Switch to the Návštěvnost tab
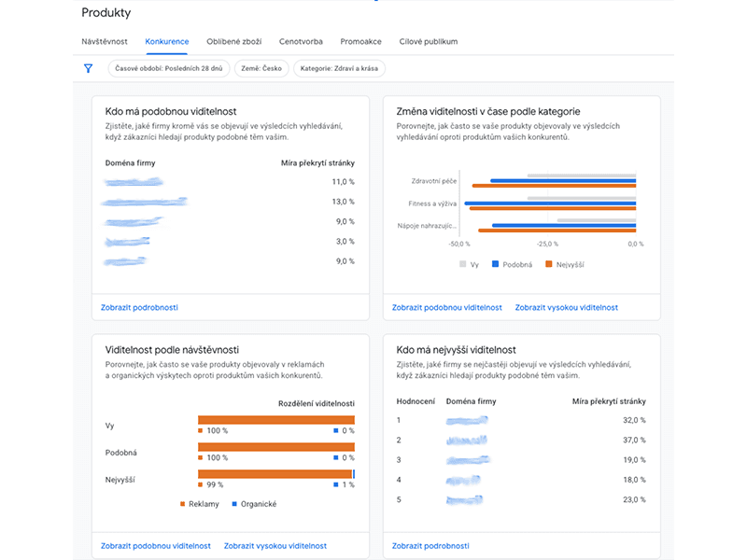Viewport: 747px width, 560px height. 105,41
